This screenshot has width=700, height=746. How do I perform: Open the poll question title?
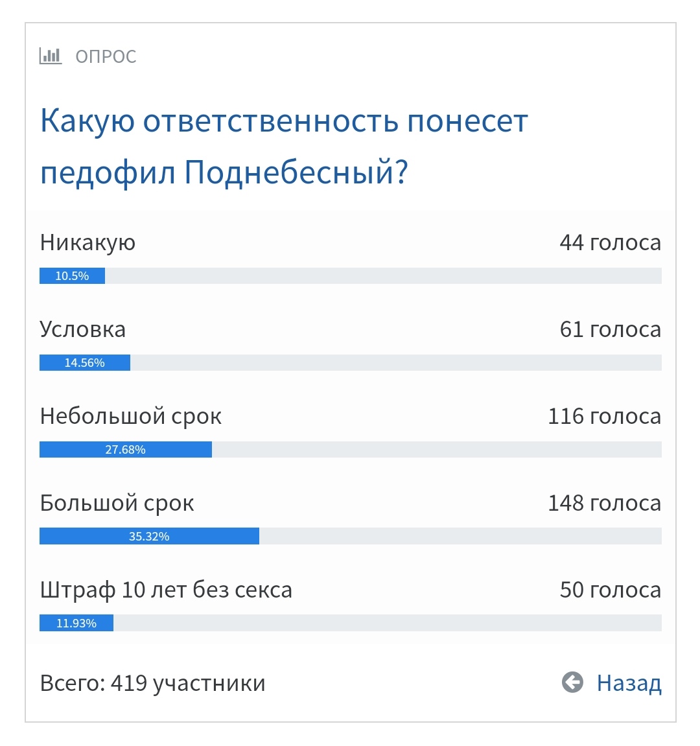pos(284,146)
